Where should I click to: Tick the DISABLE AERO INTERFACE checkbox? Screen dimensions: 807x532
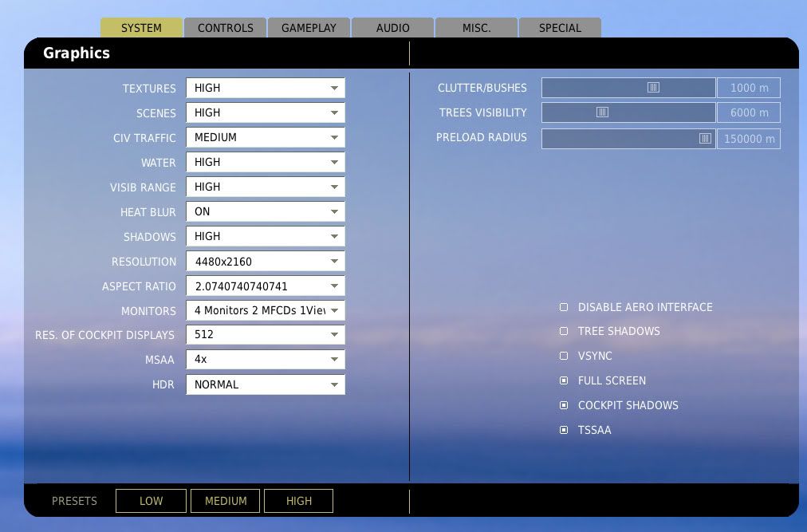point(564,307)
